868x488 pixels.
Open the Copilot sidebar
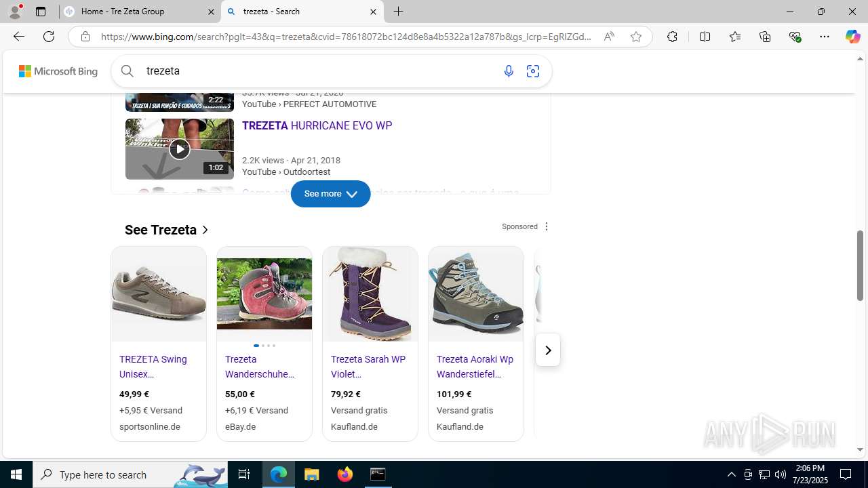coord(852,37)
